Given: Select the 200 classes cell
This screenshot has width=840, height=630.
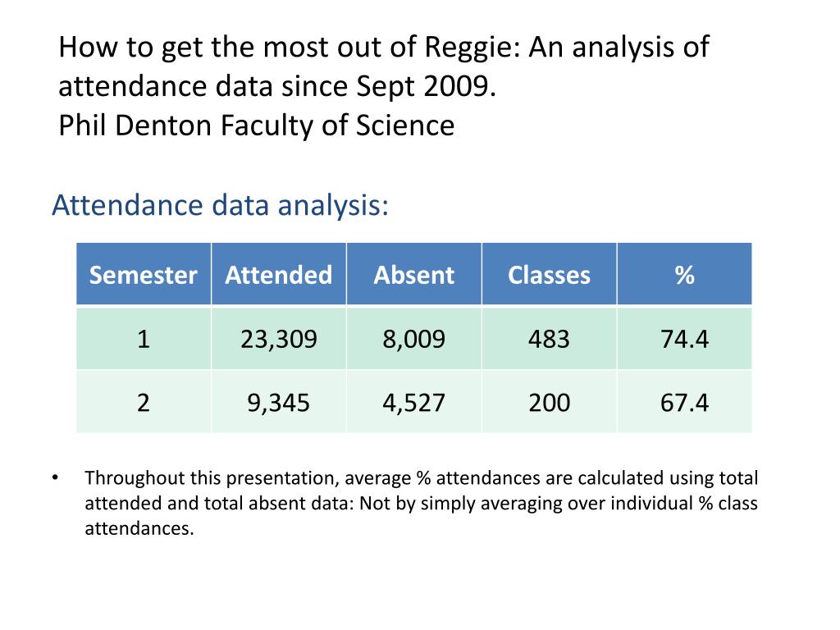Looking at the screenshot, I should tap(549, 402).
